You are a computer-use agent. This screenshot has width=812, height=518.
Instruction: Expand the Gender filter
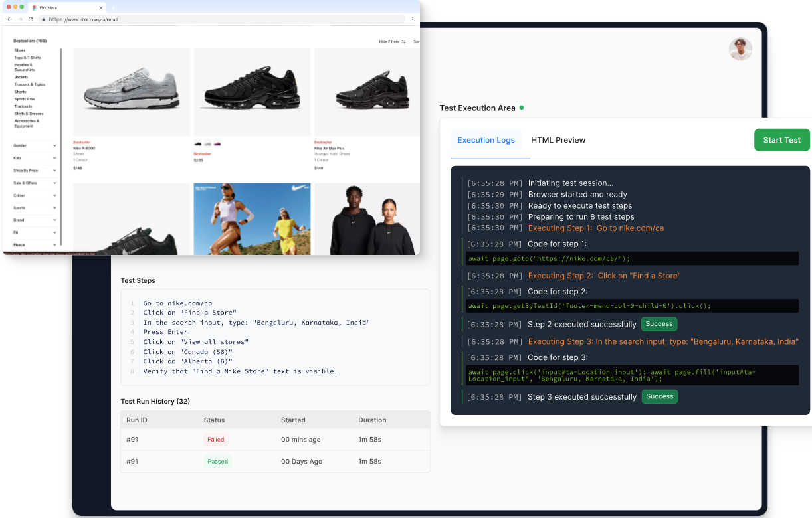tap(35, 145)
